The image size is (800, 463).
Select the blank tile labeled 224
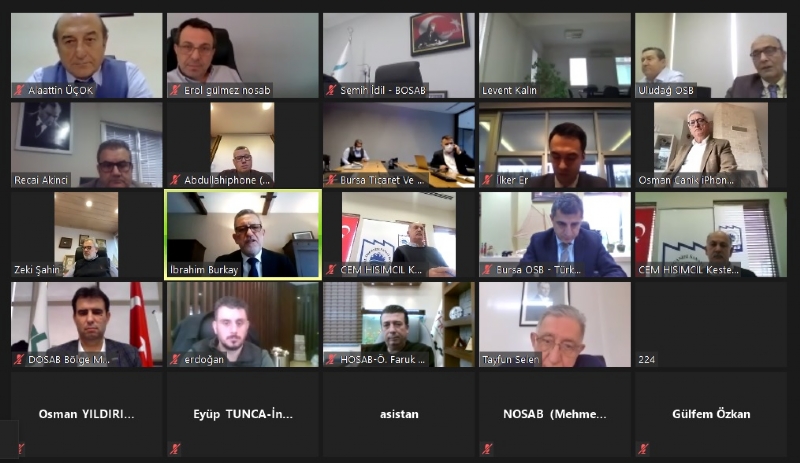(x=711, y=325)
